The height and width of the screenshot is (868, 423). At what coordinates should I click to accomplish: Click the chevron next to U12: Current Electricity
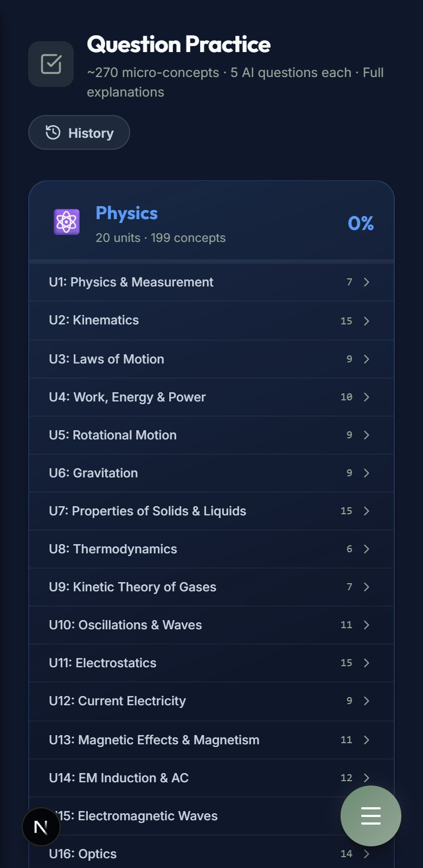367,701
